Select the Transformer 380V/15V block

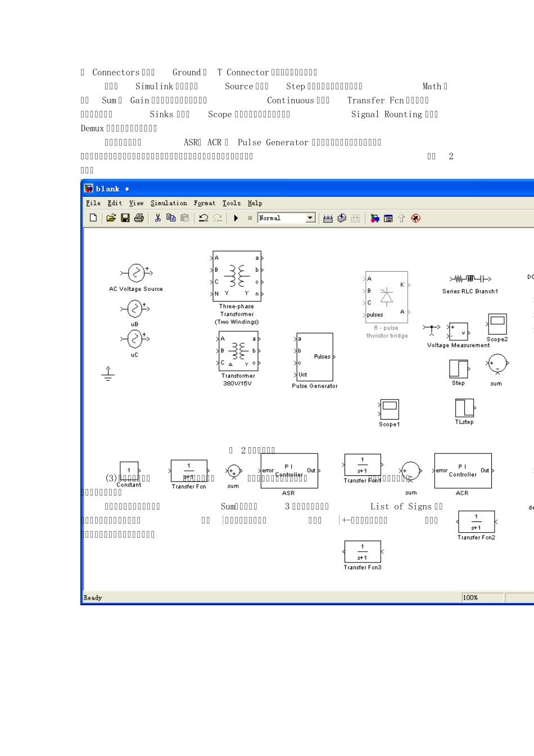tap(238, 351)
